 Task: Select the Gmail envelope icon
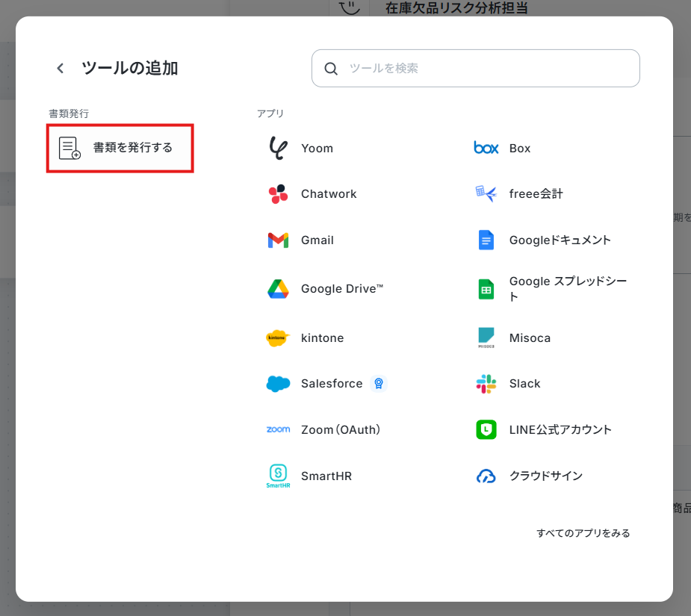point(278,240)
